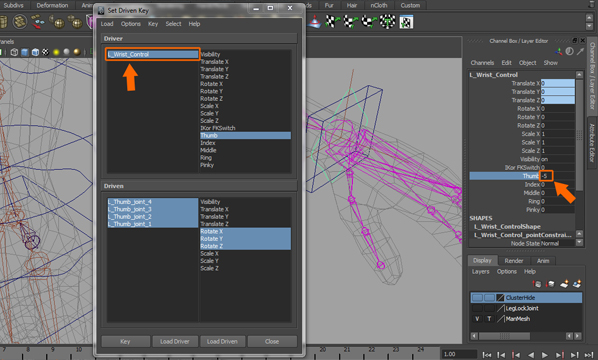Click the circled plates shelf icon

19,22
